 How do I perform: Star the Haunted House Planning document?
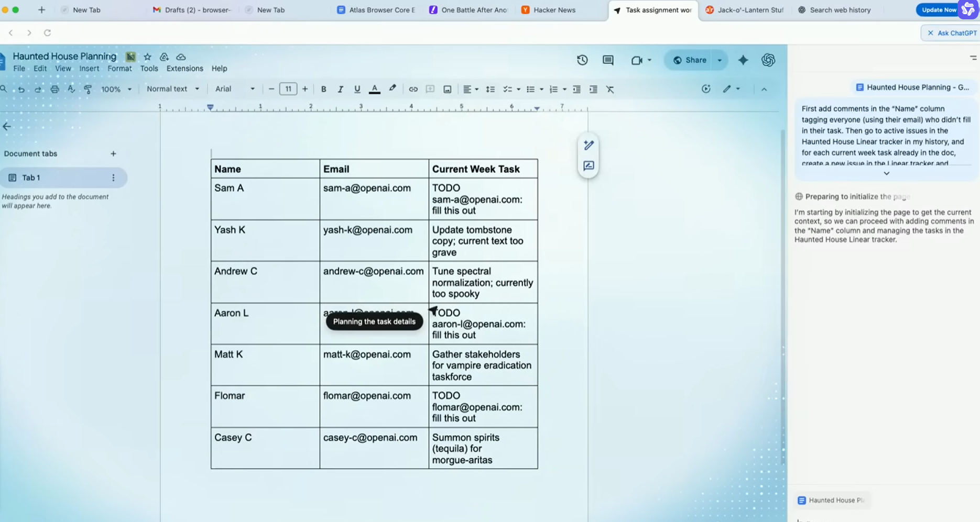pyautogui.click(x=147, y=57)
